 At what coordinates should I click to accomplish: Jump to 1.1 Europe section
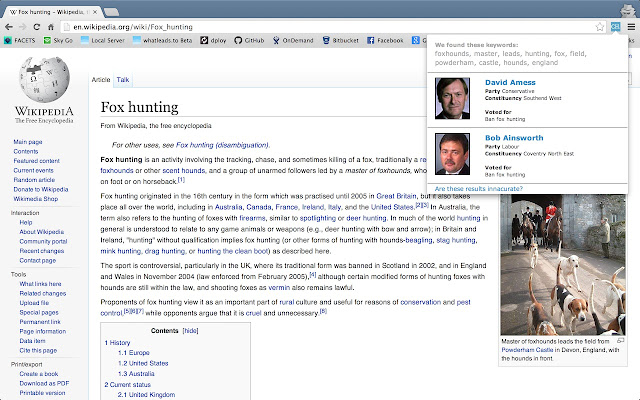[134, 353]
